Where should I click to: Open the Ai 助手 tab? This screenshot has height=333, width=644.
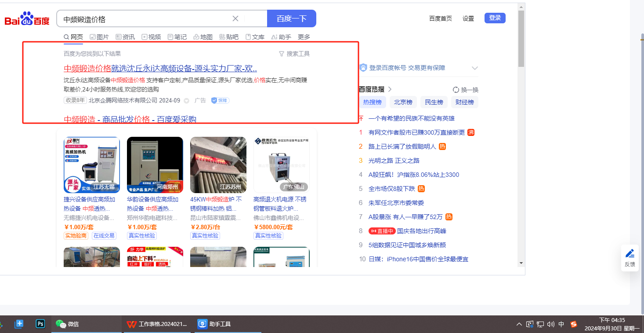281,37
